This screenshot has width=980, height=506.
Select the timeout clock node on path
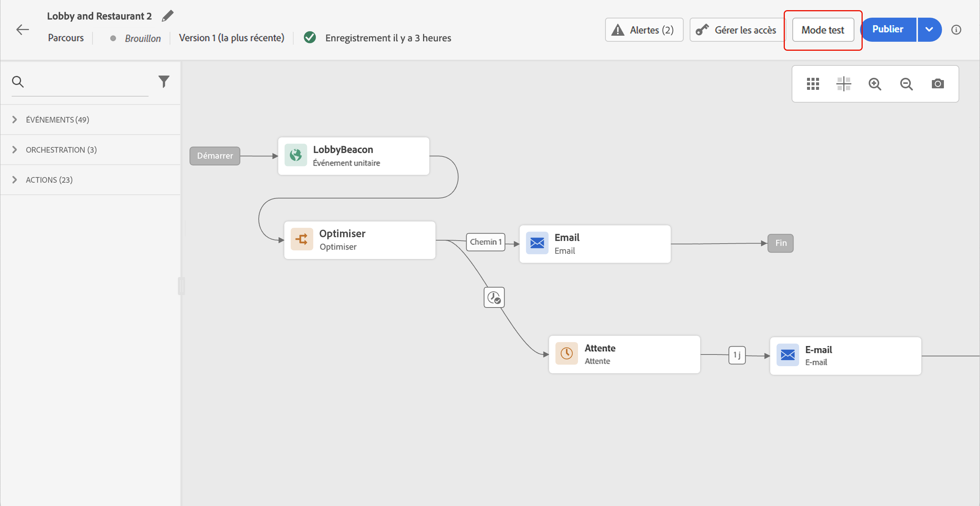(494, 297)
